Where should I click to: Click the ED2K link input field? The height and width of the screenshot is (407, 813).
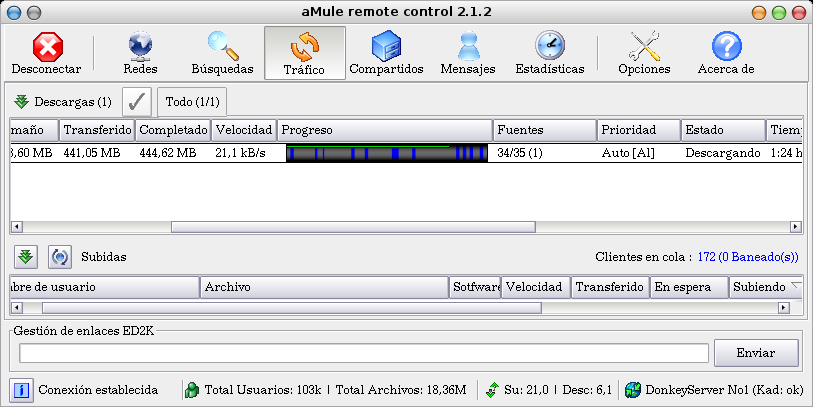364,353
